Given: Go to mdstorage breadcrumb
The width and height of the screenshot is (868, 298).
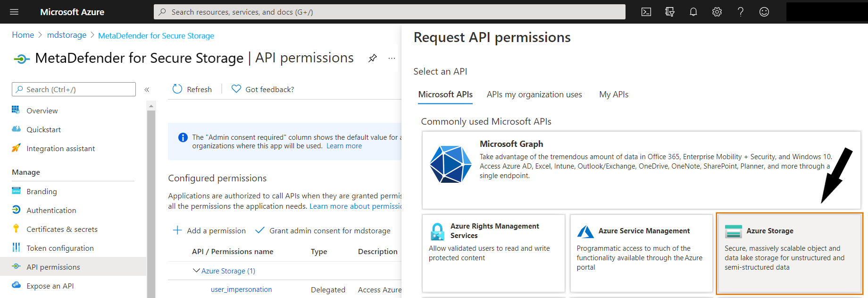Looking at the screenshot, I should click(67, 35).
